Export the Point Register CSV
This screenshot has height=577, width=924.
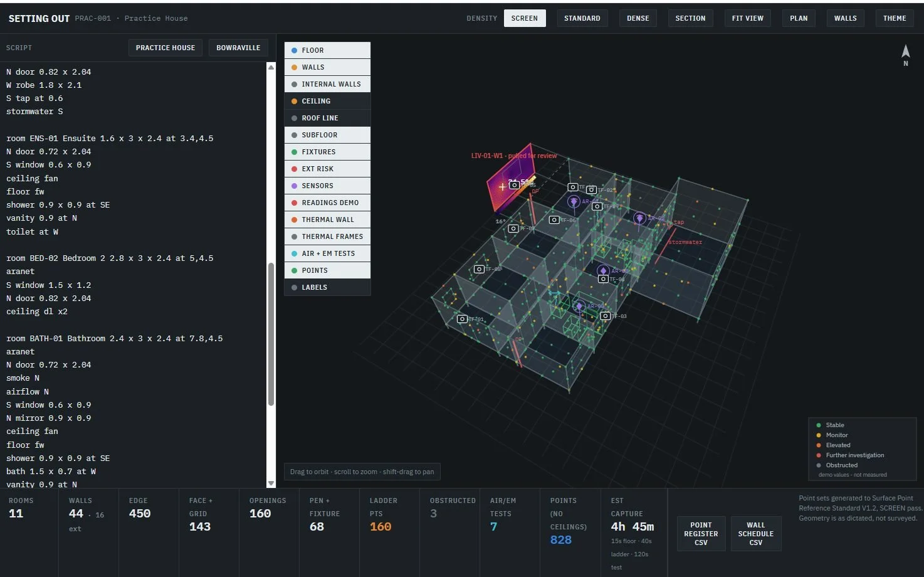pos(701,534)
